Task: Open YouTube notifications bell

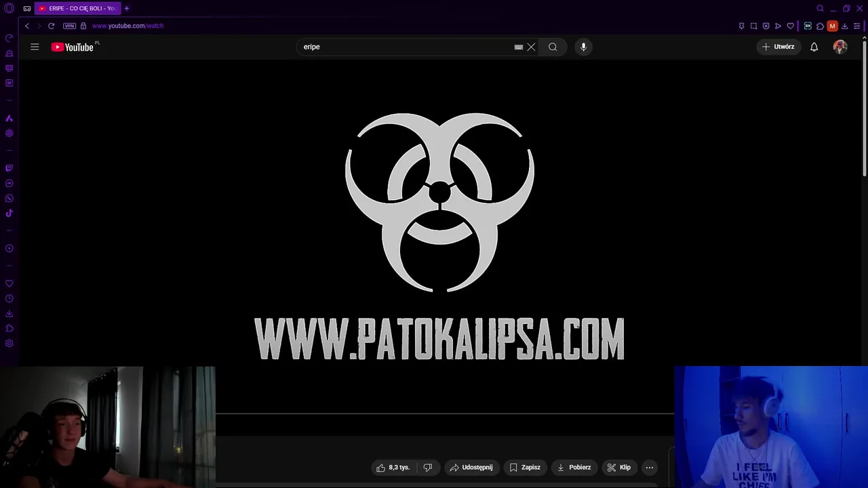Action: click(814, 47)
